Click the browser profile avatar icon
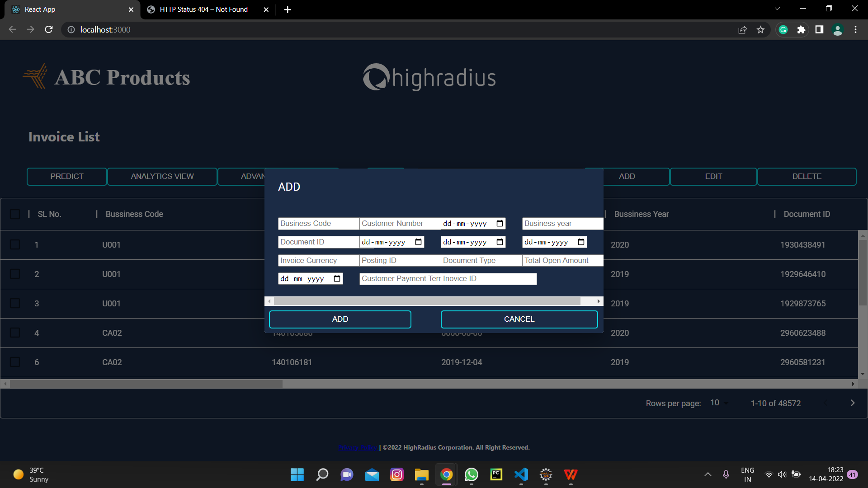The width and height of the screenshot is (868, 488). pyautogui.click(x=838, y=29)
